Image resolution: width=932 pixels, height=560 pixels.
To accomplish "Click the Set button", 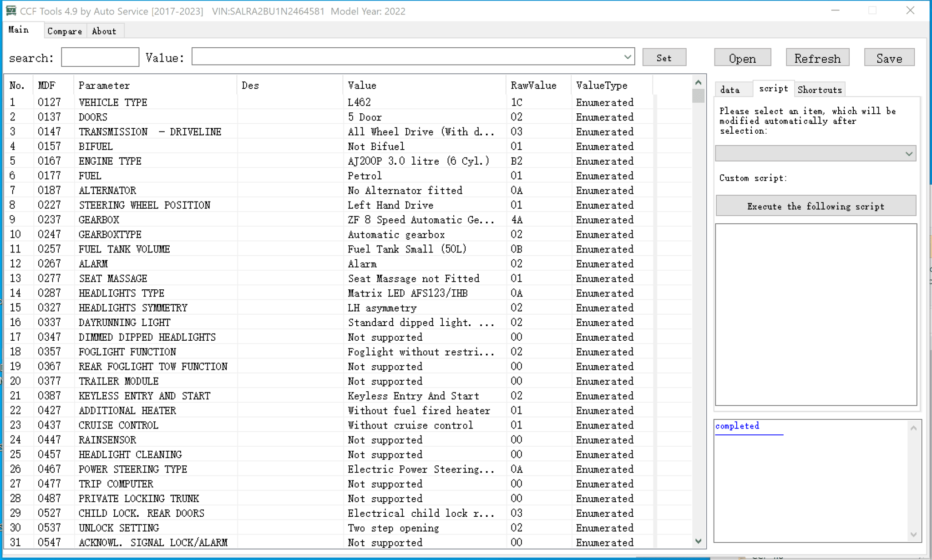I will tap(664, 57).
